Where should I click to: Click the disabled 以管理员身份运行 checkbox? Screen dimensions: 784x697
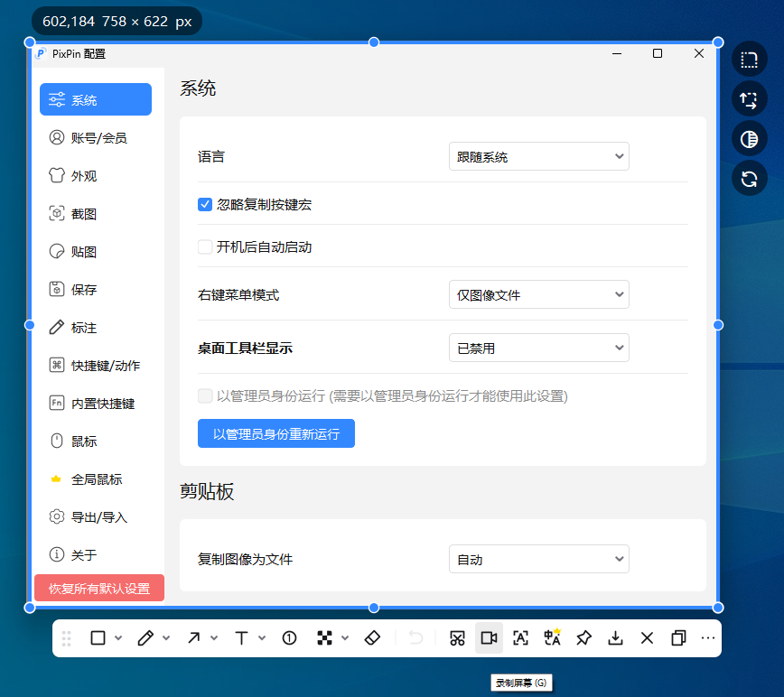pyautogui.click(x=205, y=396)
